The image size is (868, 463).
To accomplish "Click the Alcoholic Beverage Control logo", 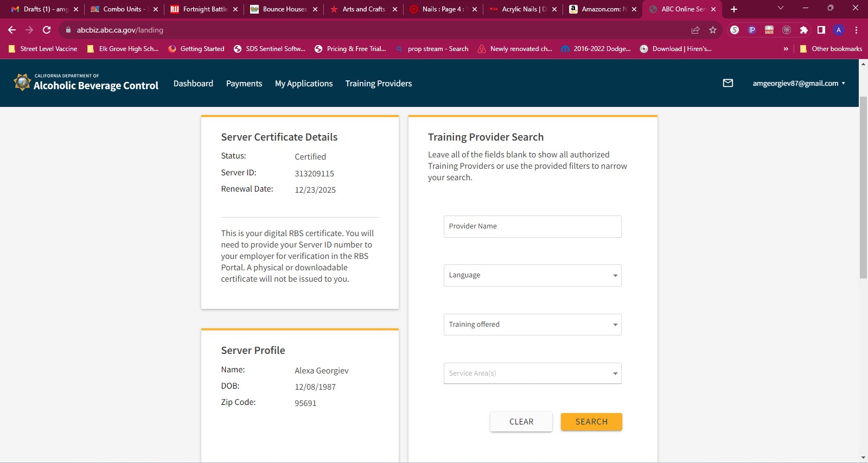I will [x=86, y=83].
